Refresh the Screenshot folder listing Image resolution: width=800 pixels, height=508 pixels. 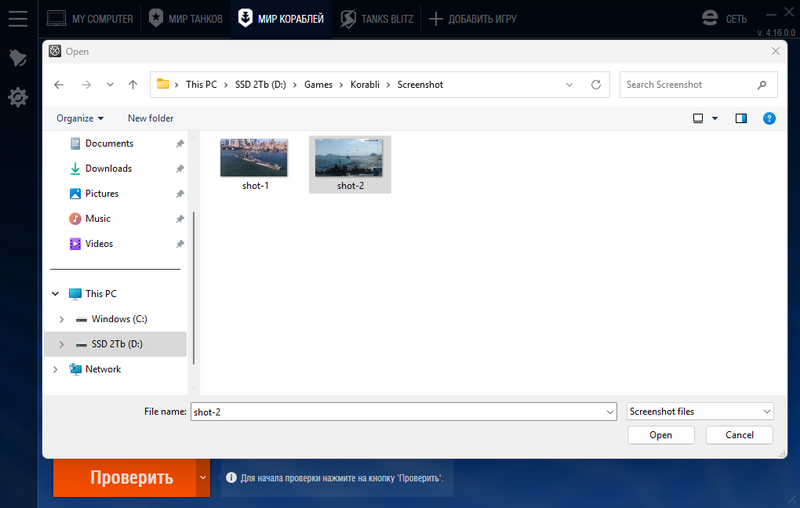596,85
